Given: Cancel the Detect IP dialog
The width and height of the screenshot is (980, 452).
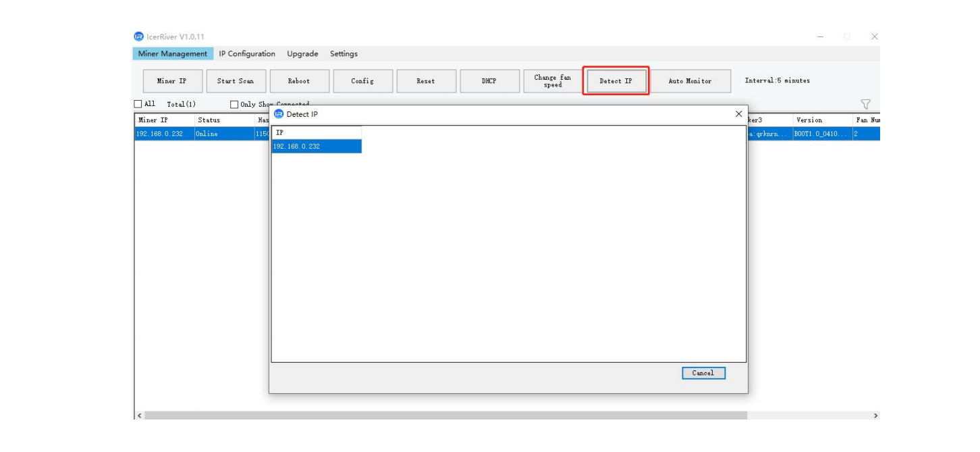Looking at the screenshot, I should coord(703,373).
